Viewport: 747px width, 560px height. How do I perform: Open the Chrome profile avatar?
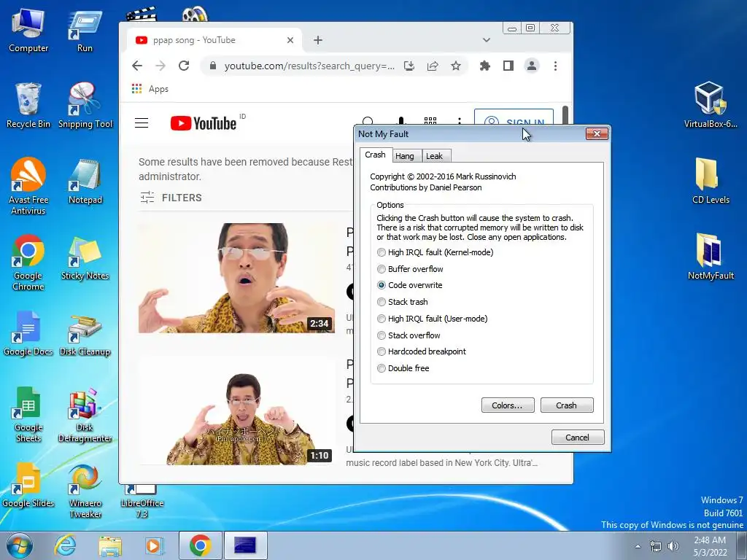click(x=532, y=66)
